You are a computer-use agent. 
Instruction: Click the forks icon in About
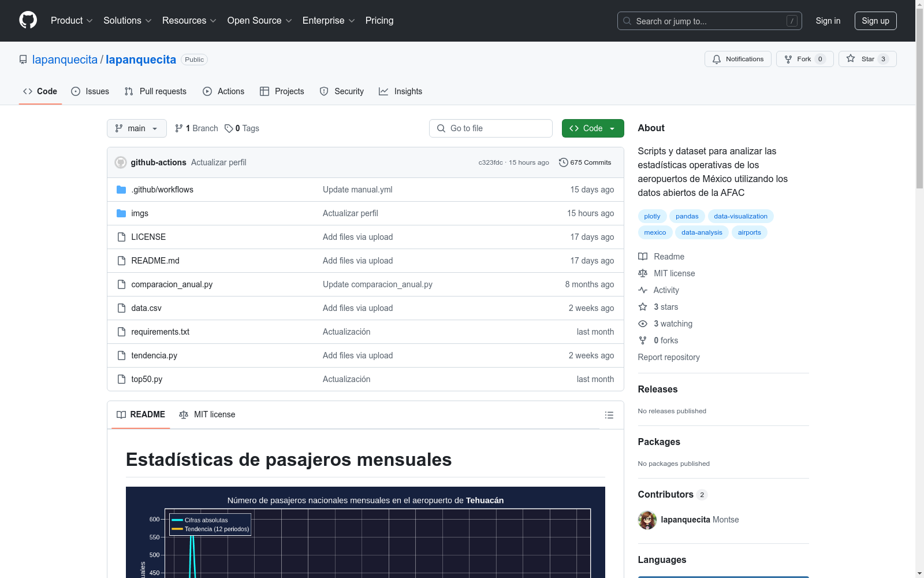643,340
